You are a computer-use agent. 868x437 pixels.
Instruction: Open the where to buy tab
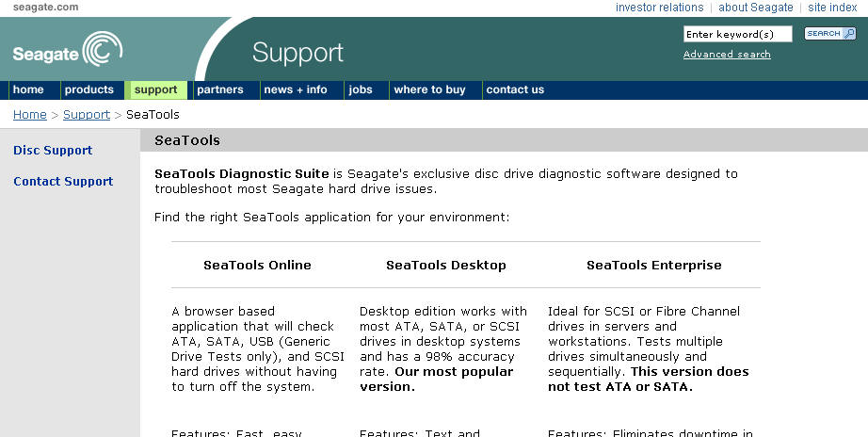pyautogui.click(x=429, y=89)
